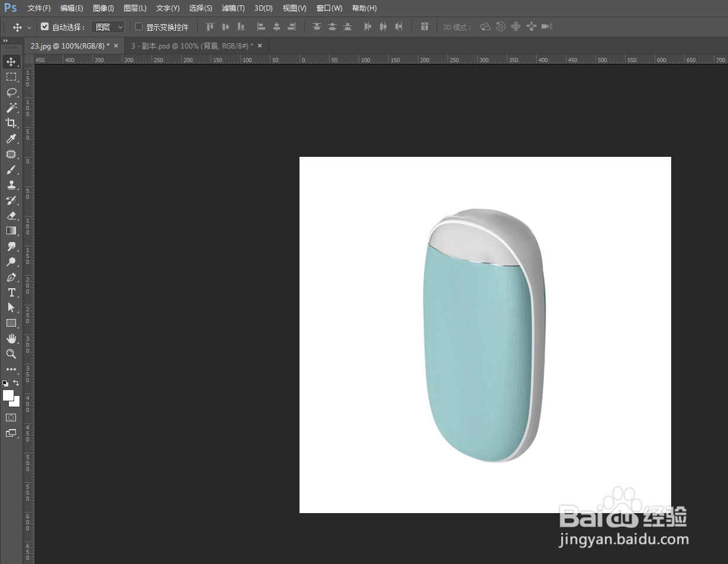This screenshot has width=728, height=564.
Task: Close the 23.jpg document tab
Action: (116, 46)
